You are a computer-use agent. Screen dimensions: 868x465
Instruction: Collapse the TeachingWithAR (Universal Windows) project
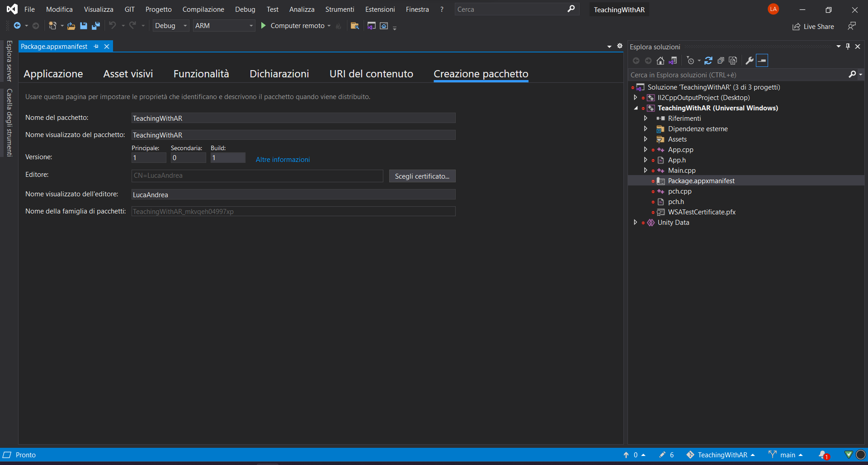pyautogui.click(x=636, y=108)
